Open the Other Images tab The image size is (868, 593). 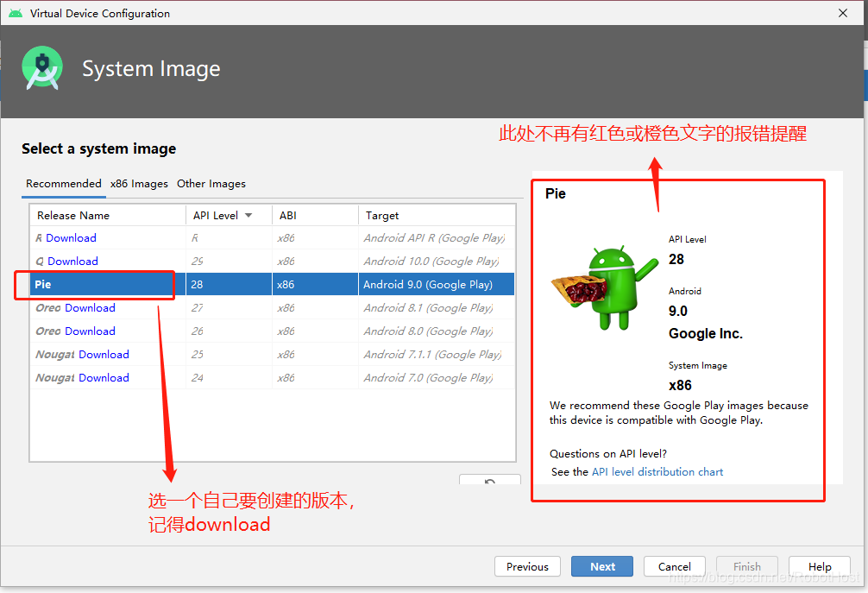[211, 184]
